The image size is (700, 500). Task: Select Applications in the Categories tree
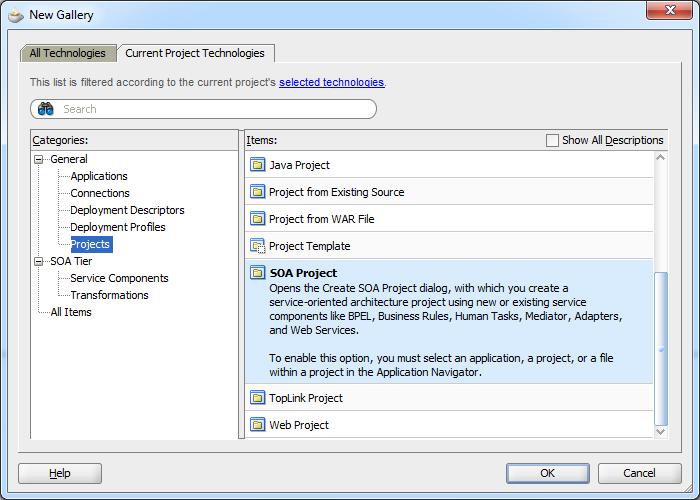(x=99, y=176)
